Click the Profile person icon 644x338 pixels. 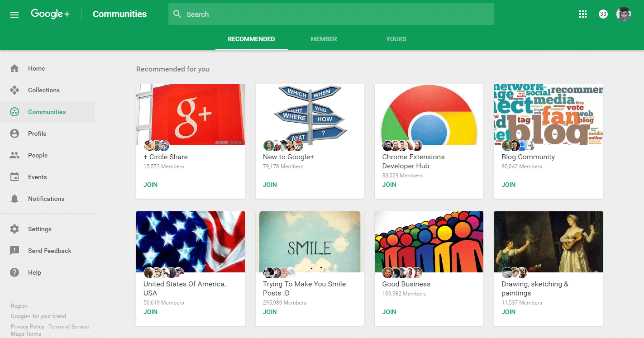[x=14, y=133]
